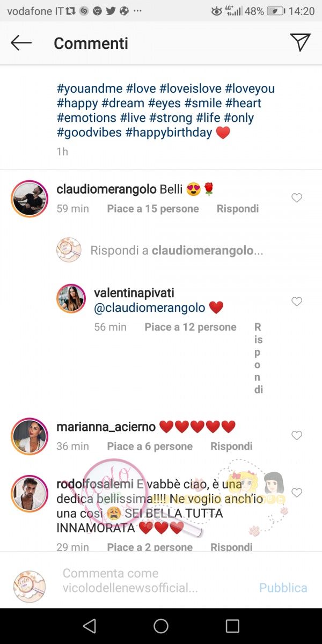322x644 pixels.
Task: Tap the Pubblica button
Action: tap(283, 588)
